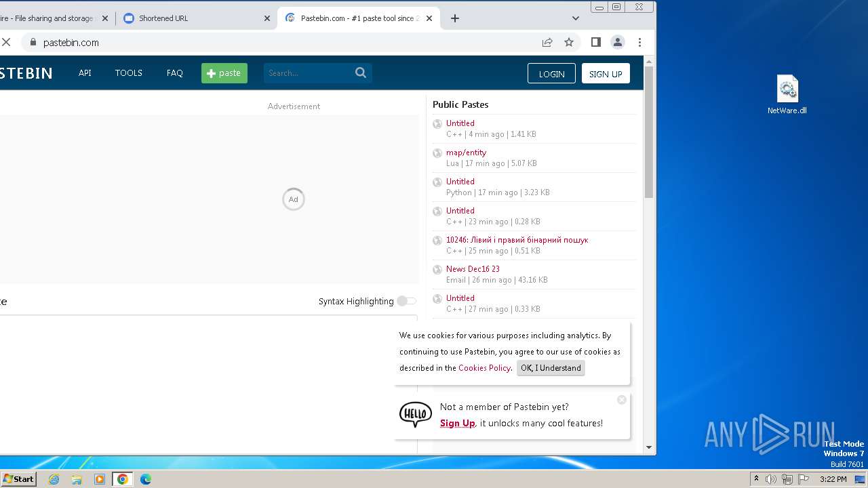Click the page vertical scrollbar thumb
This screenshot has height=488, width=868.
point(649,132)
